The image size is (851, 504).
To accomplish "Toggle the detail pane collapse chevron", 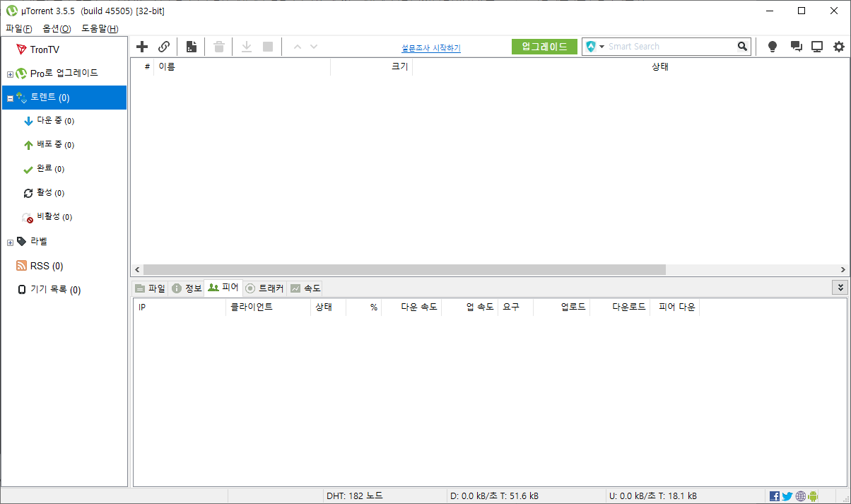I will click(840, 287).
